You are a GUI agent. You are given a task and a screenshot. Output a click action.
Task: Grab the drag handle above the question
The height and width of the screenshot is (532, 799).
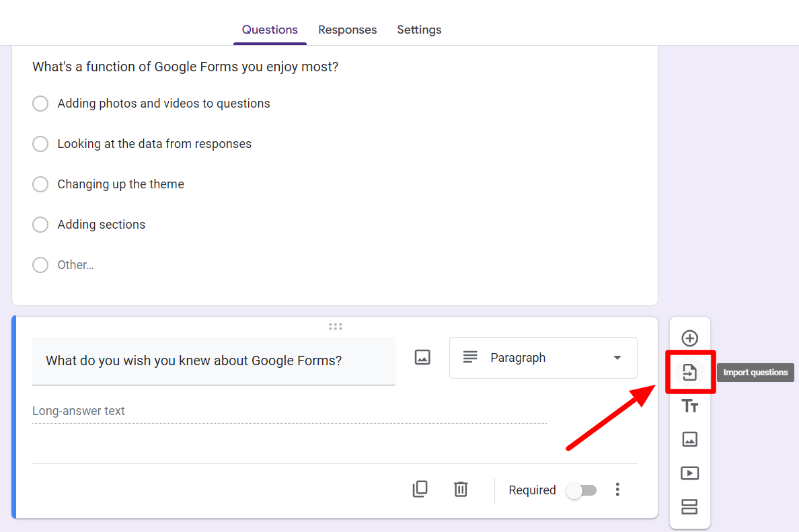(335, 327)
